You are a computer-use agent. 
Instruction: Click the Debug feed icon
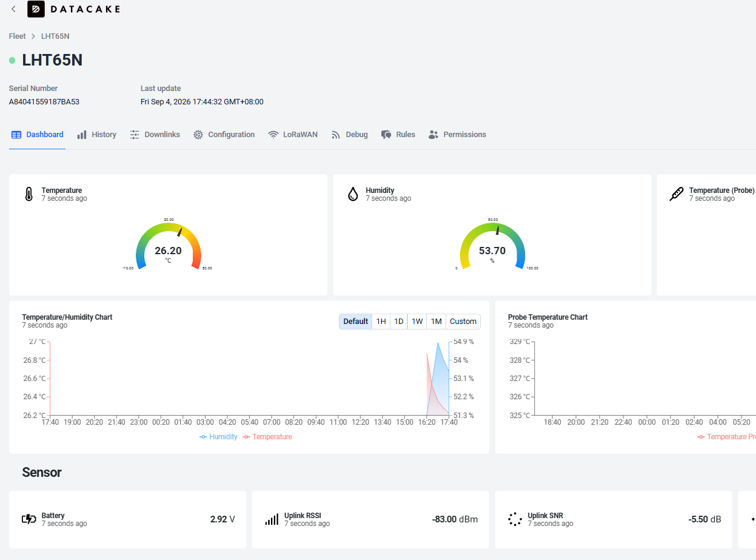click(x=336, y=135)
